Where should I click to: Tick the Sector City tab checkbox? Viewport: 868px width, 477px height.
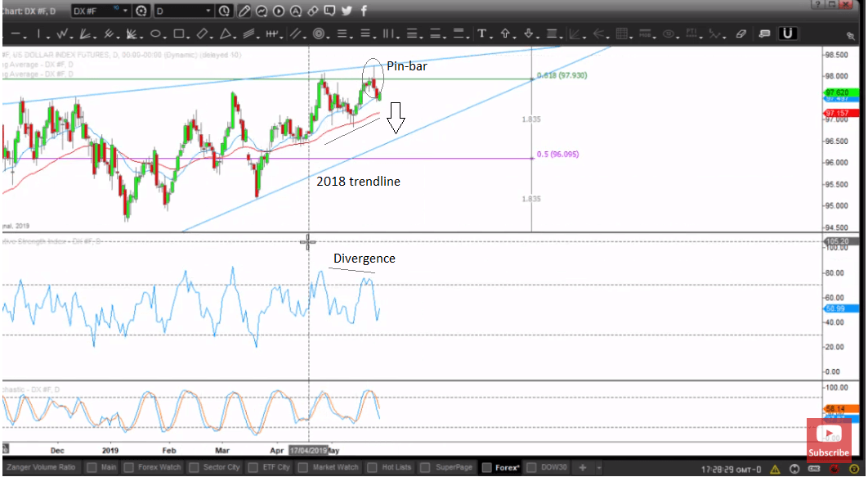195,468
